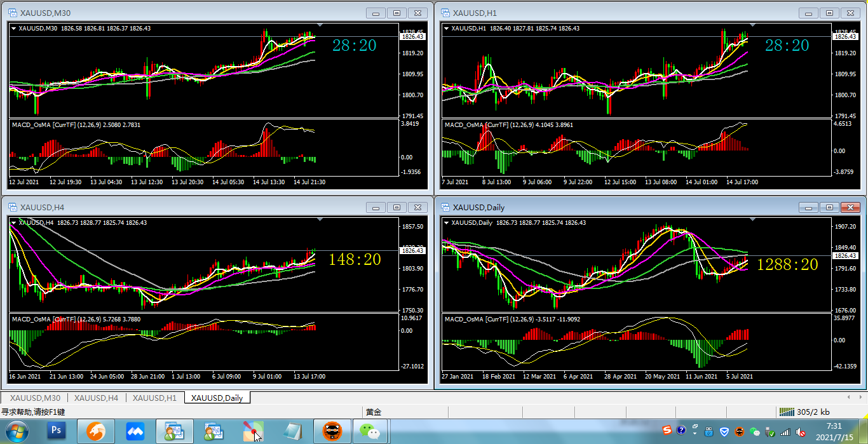
Task: Click the 1826.43 price label on M30 chart
Action: coord(412,37)
